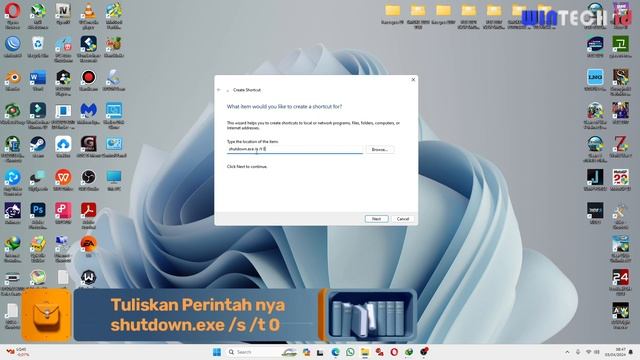Open Microsoft Edge from the taskbar
Screen dimensions: 640x360
click(x=336, y=352)
